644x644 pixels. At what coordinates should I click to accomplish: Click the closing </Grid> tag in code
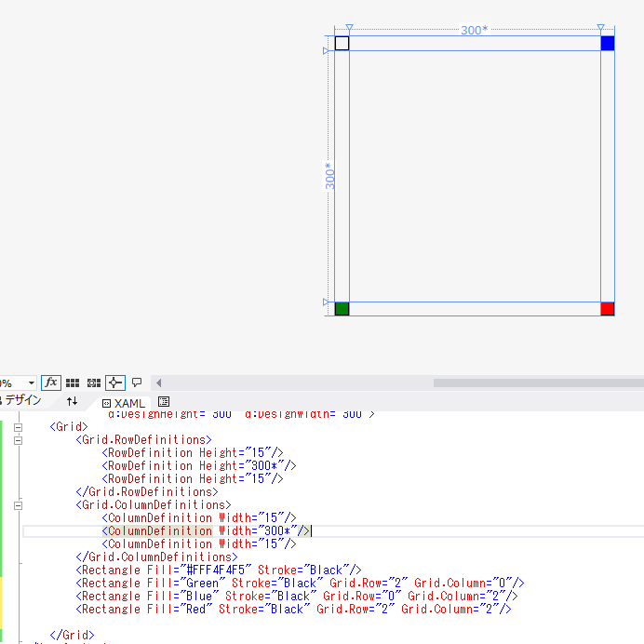click(73, 635)
